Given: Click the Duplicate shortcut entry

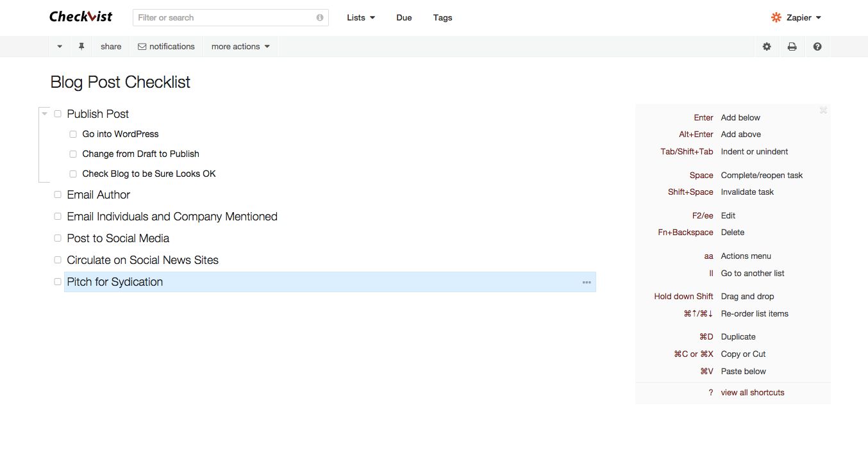Looking at the screenshot, I should pyautogui.click(x=739, y=337).
